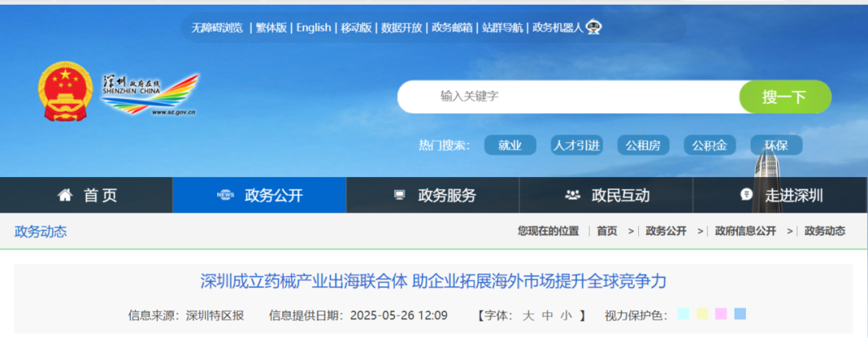Viewport: 868px width, 338px height.
Task: Choose the light blue eye-protection color
Action: coord(740,314)
